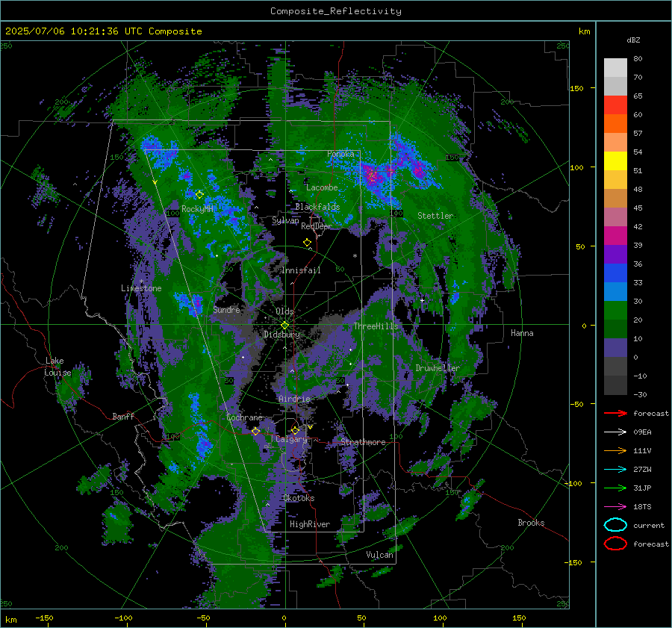Click the Cochrane city label
Image resolution: width=672 pixels, height=628 pixels.
[244, 417]
